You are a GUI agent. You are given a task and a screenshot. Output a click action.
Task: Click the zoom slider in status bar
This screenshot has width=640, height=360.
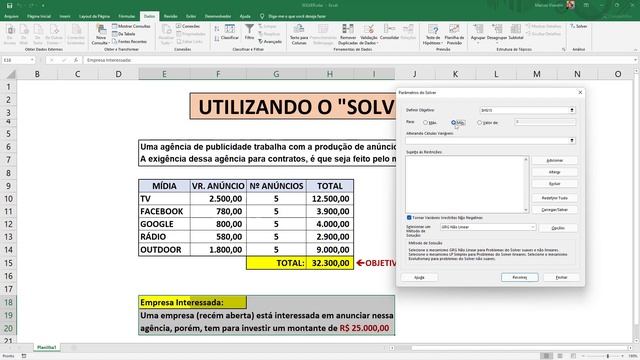coord(607,356)
